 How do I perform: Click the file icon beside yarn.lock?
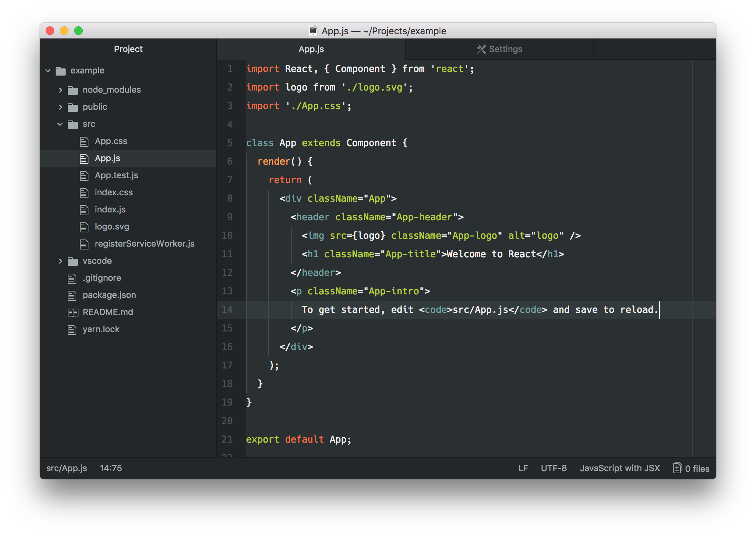72,330
